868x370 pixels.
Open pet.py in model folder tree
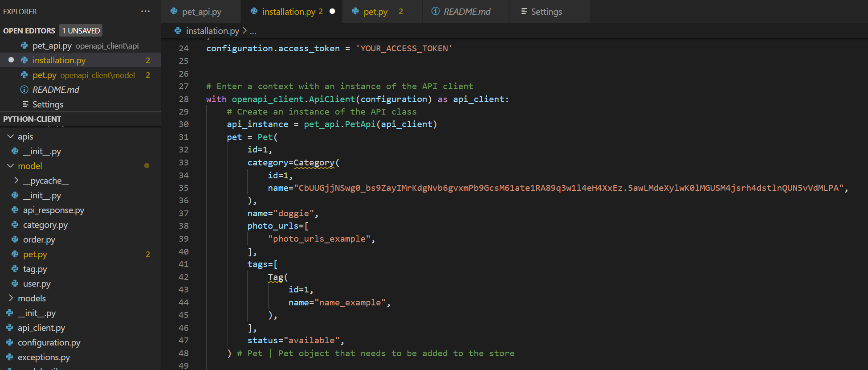(80, 254)
